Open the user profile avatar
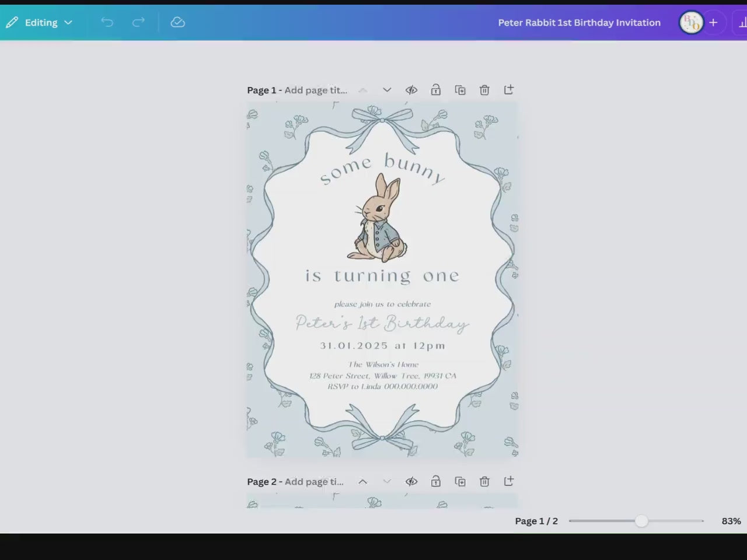The image size is (747, 560). click(x=692, y=23)
